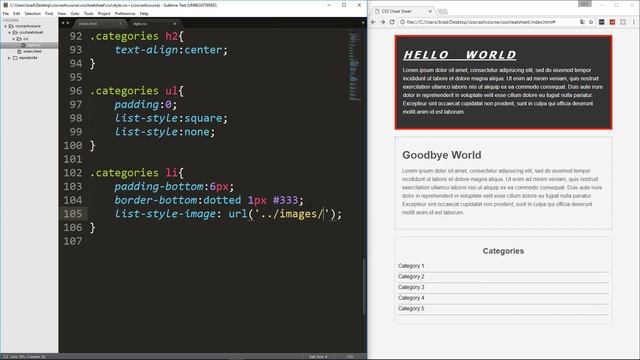Bookmark the page with star icon

click(x=591, y=22)
